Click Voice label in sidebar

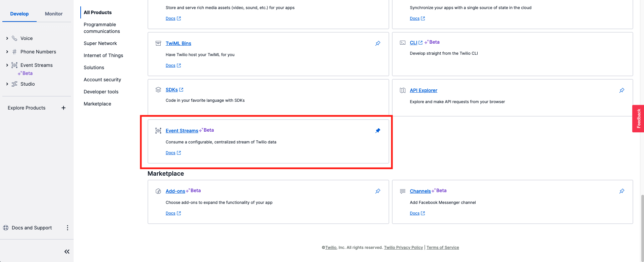[x=27, y=38]
